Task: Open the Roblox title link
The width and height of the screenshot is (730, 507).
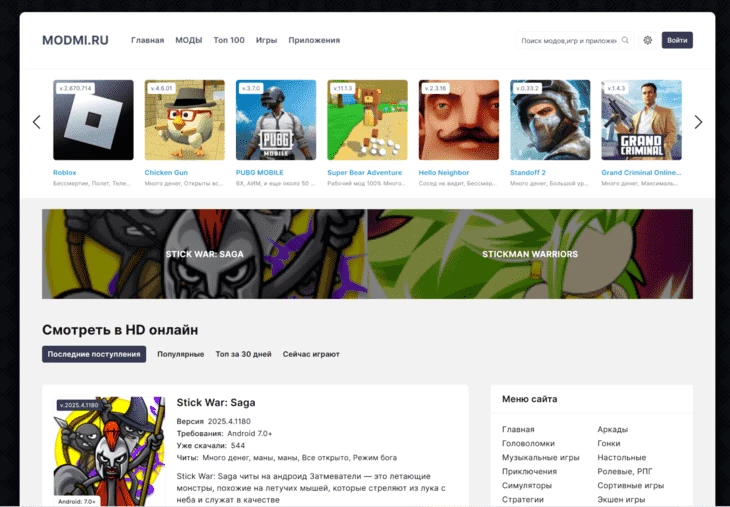Action: [x=65, y=172]
